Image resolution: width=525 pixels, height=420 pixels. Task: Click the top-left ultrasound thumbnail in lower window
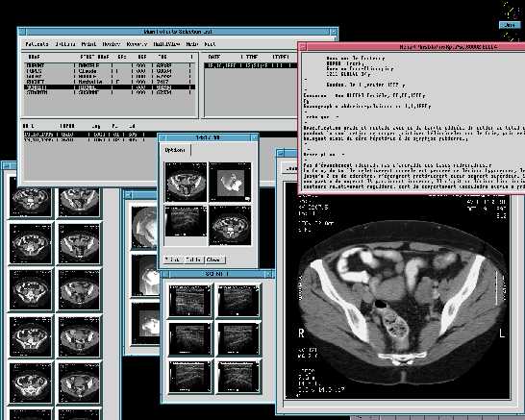tap(190, 301)
